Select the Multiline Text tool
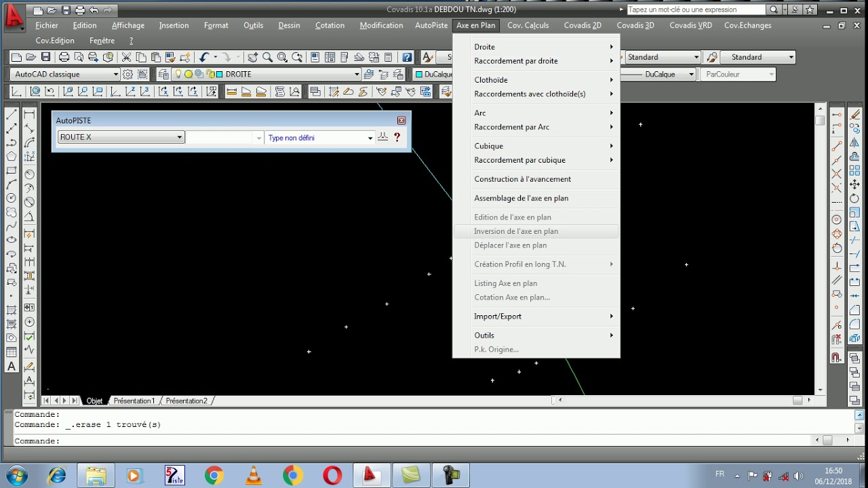The image size is (868, 488). pyautogui.click(x=12, y=367)
